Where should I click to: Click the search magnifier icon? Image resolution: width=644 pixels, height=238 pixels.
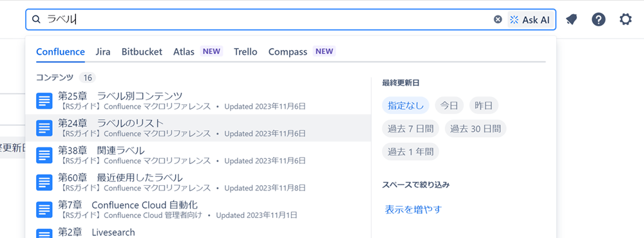[36, 19]
